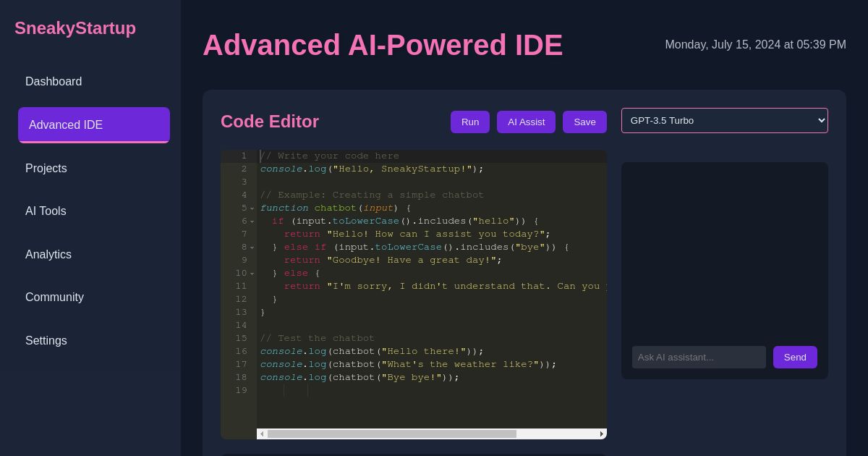Save the current code

[x=584, y=122]
